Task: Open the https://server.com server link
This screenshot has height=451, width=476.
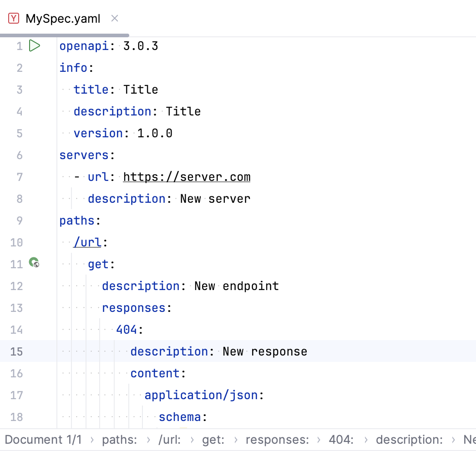Action: 187,177
